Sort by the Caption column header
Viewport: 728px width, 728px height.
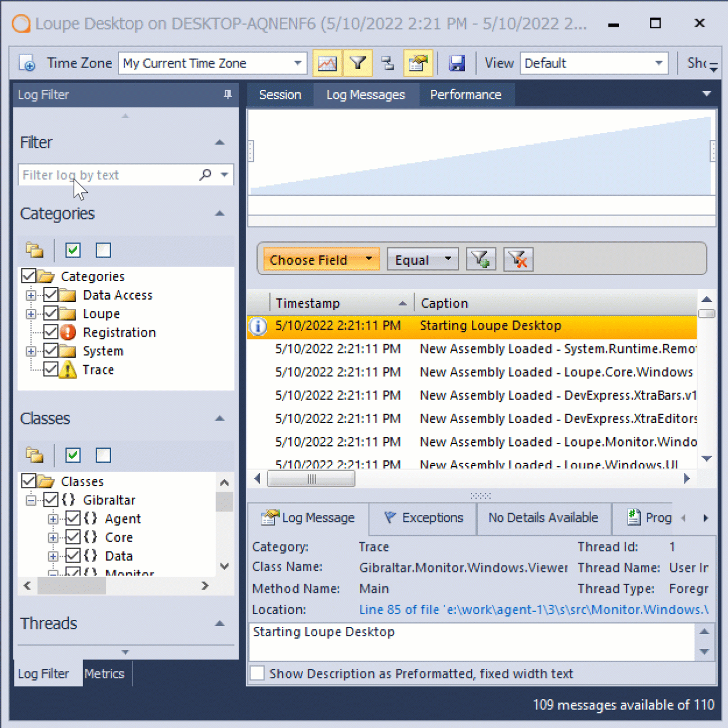(556, 303)
